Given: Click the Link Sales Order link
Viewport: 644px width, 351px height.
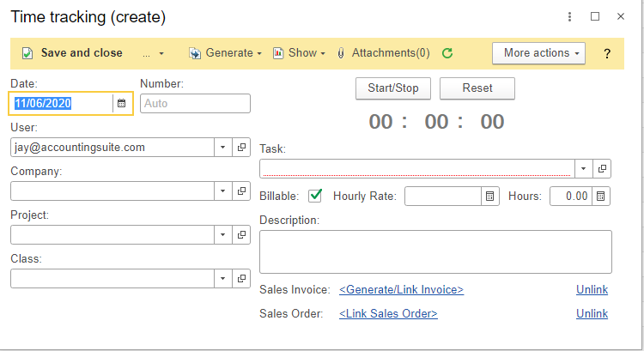Looking at the screenshot, I should [x=388, y=314].
